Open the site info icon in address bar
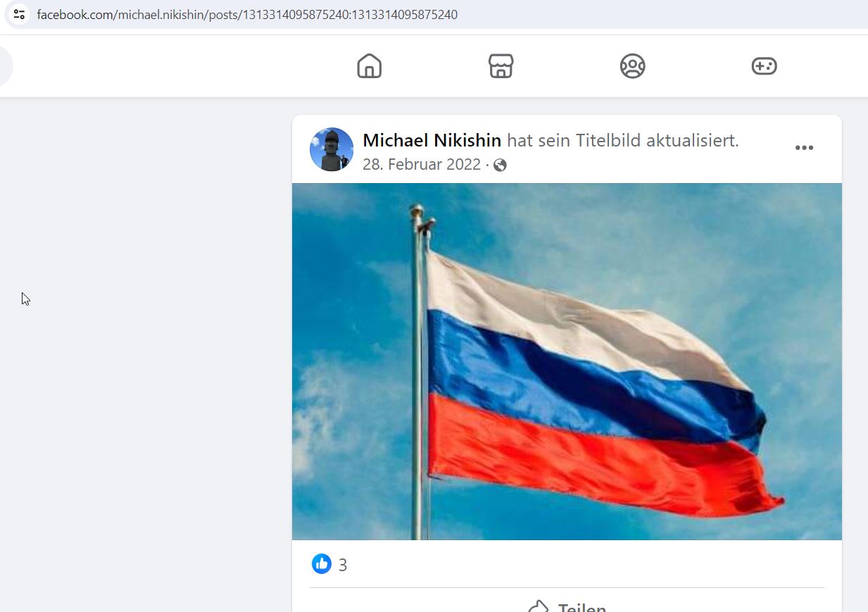868x612 pixels. point(19,14)
